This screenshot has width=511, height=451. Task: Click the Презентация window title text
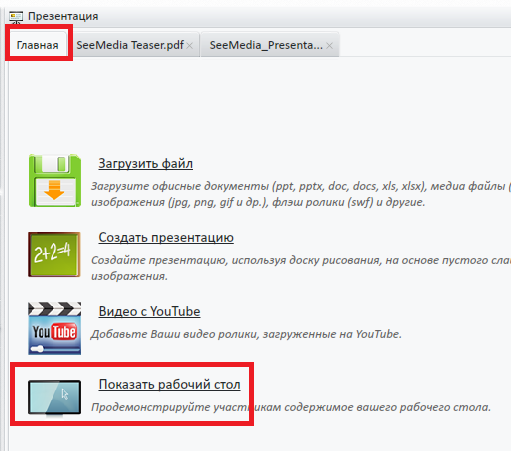point(63,16)
